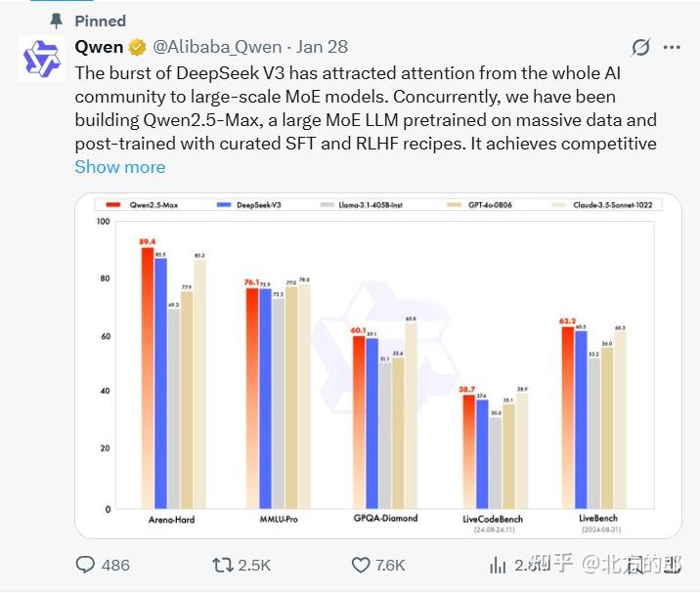
Task: Click the gold verified badge beside Qwen
Action: click(x=138, y=47)
